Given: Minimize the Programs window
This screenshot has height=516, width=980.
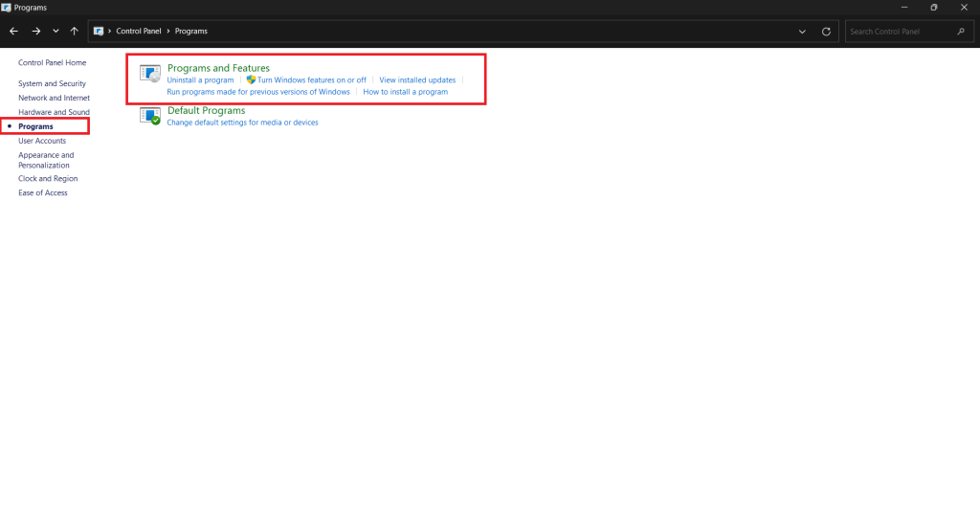Looking at the screenshot, I should [903, 8].
